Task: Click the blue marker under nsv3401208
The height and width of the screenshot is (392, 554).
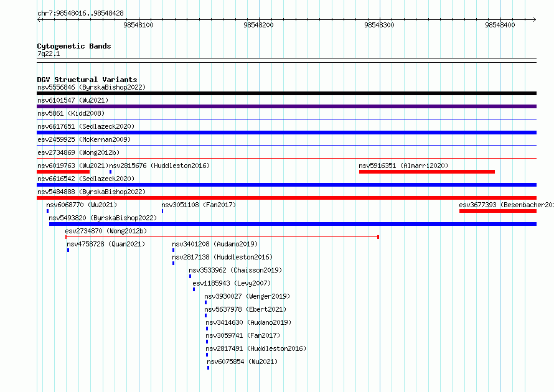Action: [x=174, y=250]
